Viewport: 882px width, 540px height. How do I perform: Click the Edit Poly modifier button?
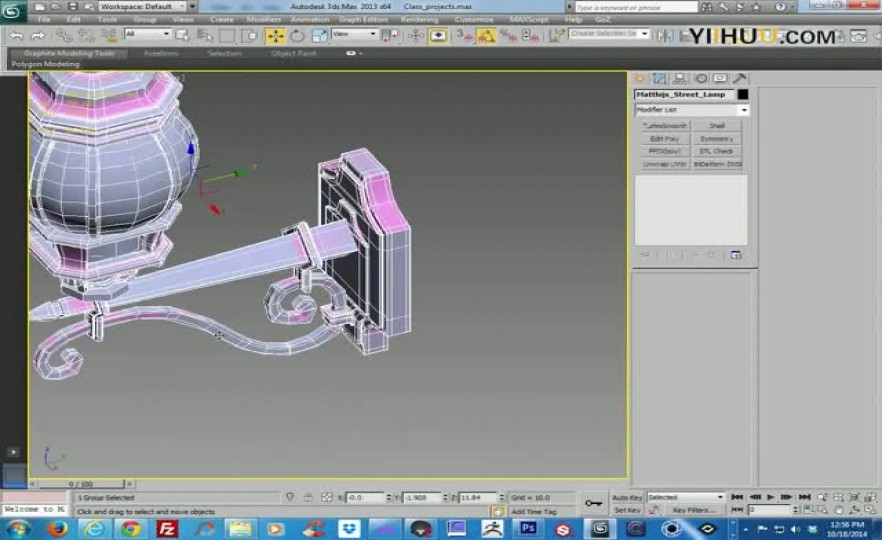(665, 139)
